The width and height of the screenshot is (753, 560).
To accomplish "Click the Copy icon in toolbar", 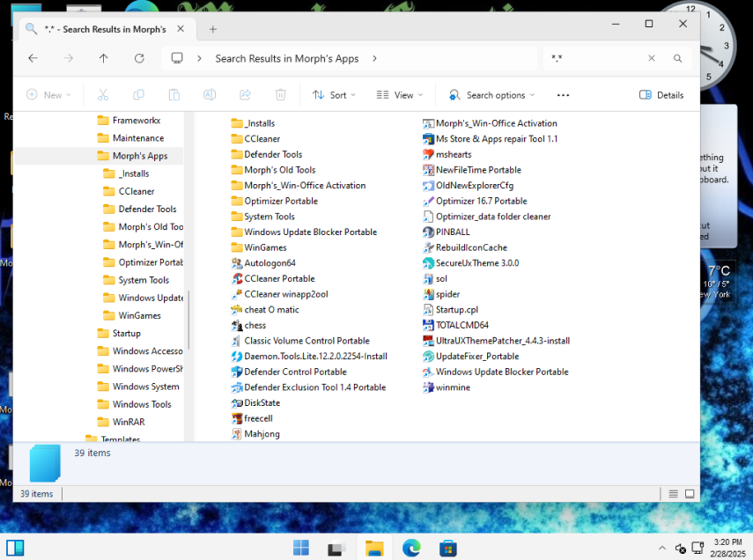I will [138, 95].
